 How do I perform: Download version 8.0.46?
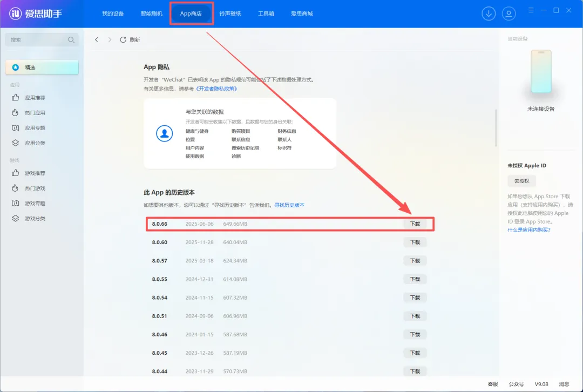tap(415, 334)
